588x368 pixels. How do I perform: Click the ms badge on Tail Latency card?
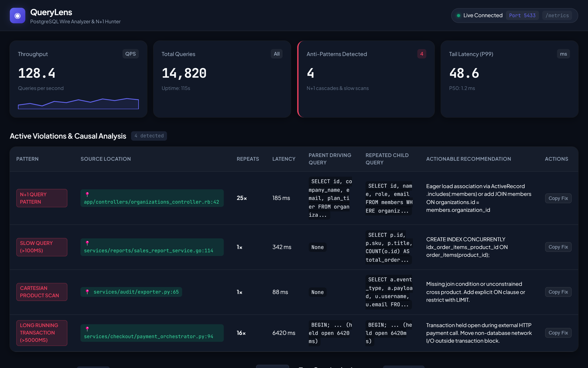[563, 54]
